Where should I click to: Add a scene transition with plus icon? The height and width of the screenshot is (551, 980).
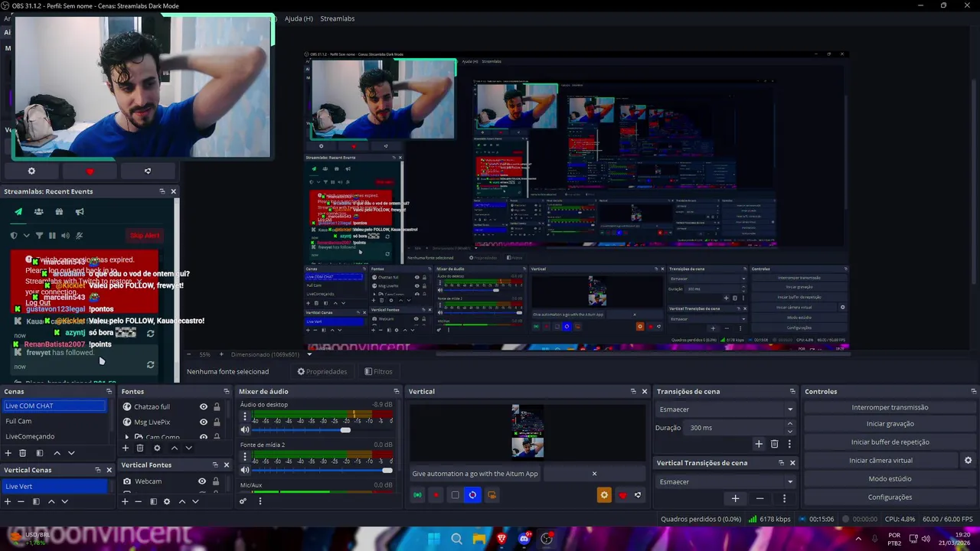tap(759, 444)
